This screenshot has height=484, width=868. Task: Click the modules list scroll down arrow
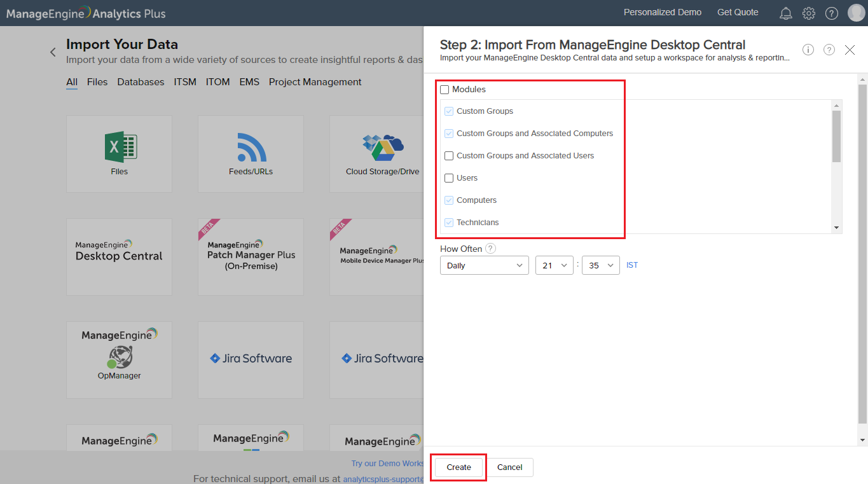[837, 228]
